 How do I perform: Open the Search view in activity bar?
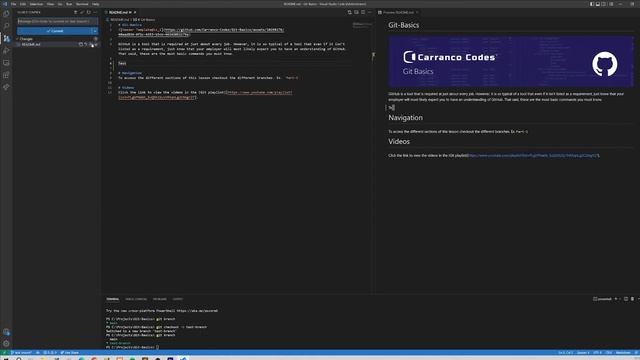6,26
